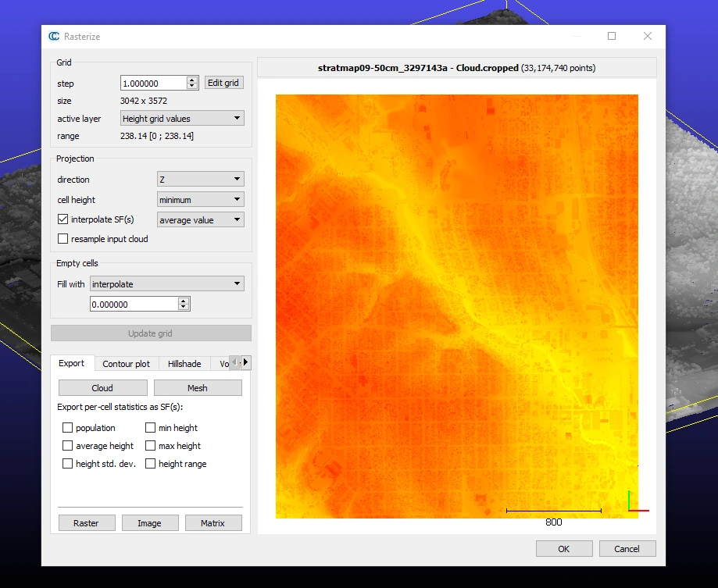Click the grid step value field
The image size is (718, 588).
pos(154,84)
